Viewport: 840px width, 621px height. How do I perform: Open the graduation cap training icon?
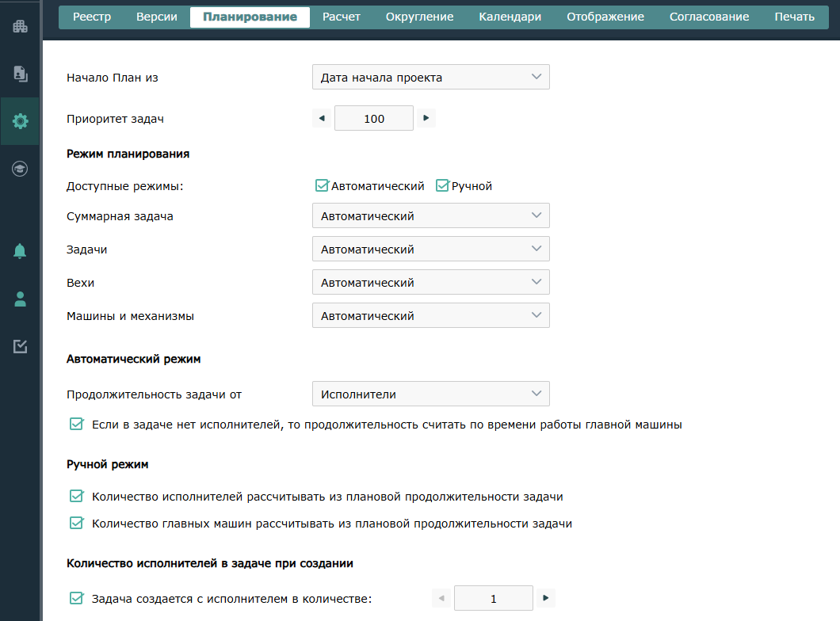click(20, 169)
